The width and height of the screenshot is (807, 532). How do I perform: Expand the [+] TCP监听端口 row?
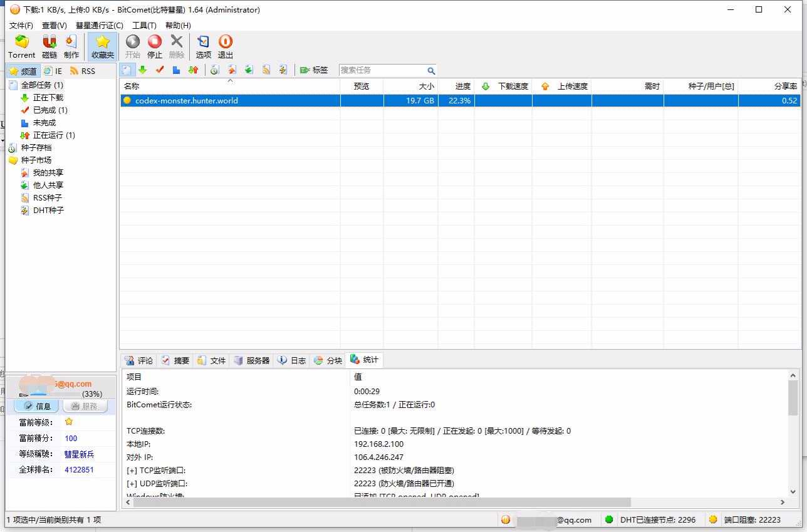tap(156, 470)
